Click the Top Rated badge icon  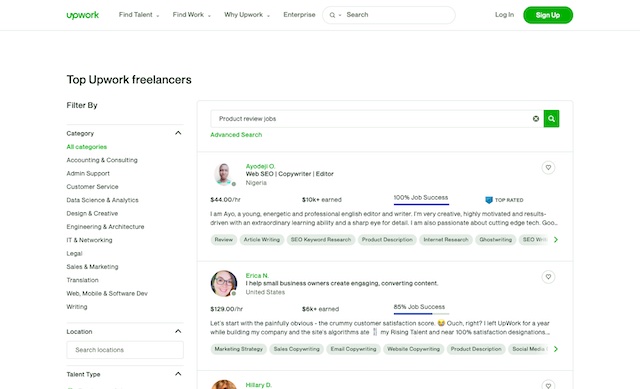coord(489,200)
